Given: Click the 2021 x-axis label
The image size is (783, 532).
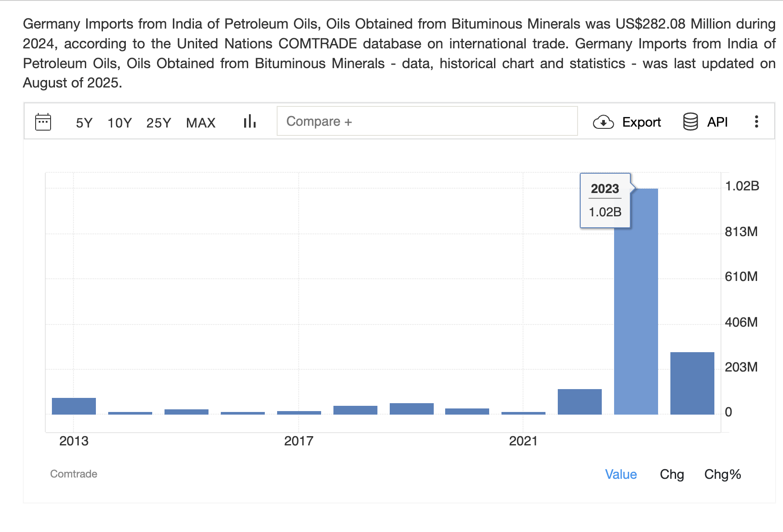Looking at the screenshot, I should [523, 441].
